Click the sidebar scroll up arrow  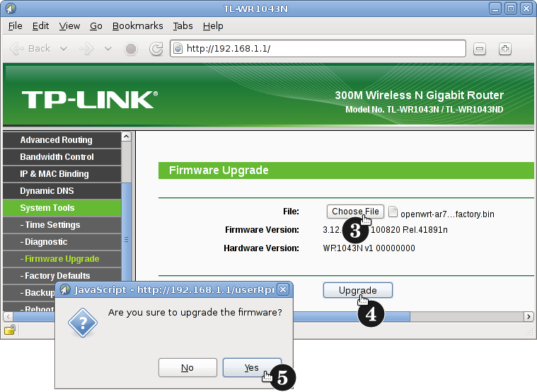(x=126, y=137)
